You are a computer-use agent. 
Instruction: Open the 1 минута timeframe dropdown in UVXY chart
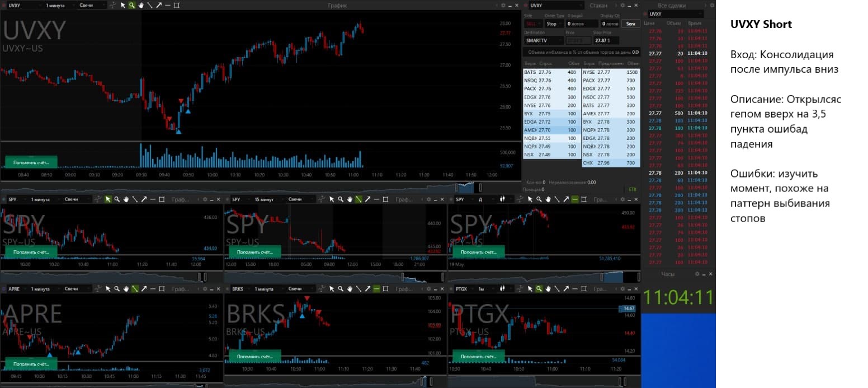(x=60, y=5)
